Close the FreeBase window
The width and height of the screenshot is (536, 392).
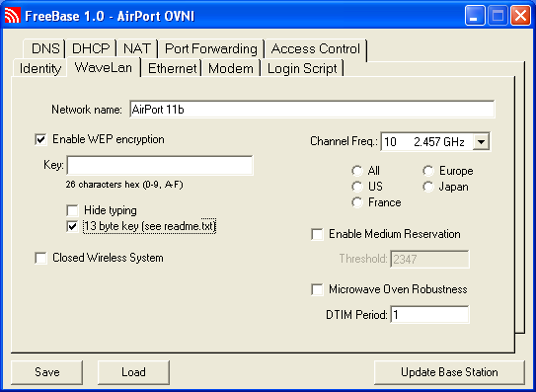point(520,16)
